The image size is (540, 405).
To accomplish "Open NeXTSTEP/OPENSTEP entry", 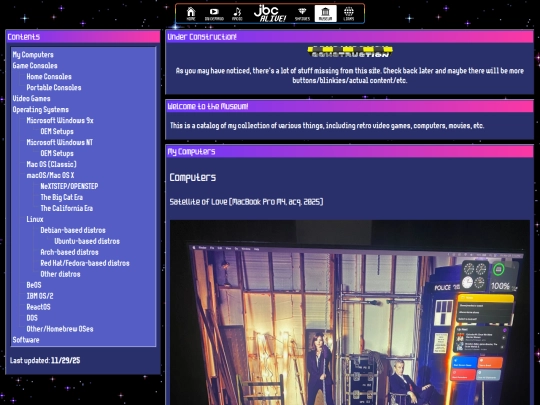I will point(69,186).
